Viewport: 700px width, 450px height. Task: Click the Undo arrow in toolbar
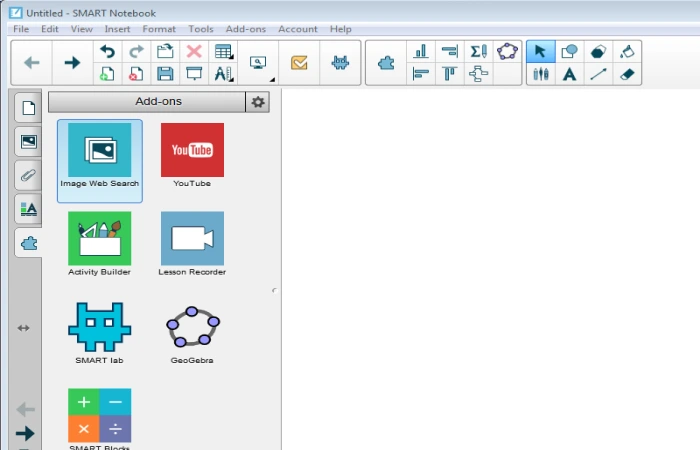(108, 51)
